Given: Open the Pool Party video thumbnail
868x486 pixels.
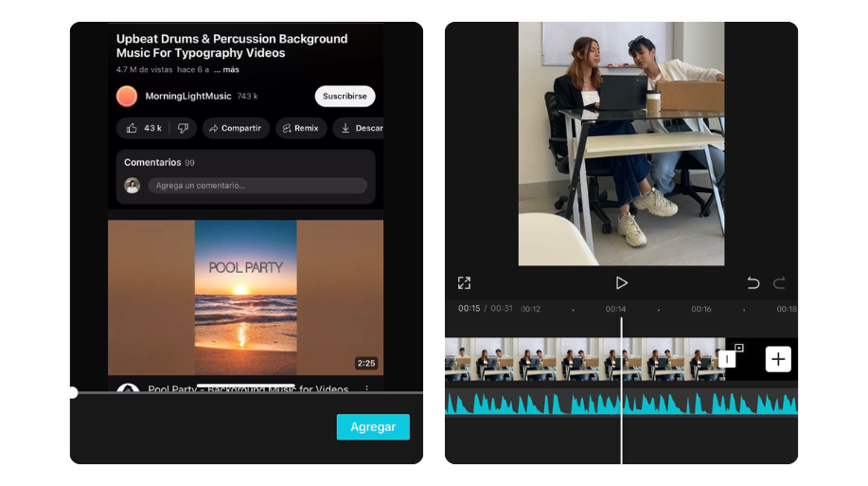Looking at the screenshot, I should click(245, 297).
